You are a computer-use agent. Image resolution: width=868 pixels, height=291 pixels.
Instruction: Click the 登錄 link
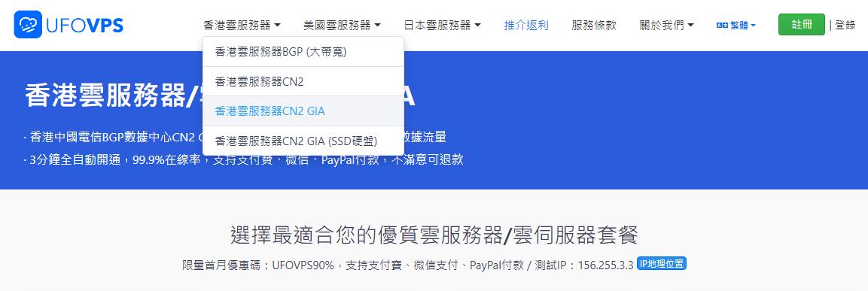(845, 25)
